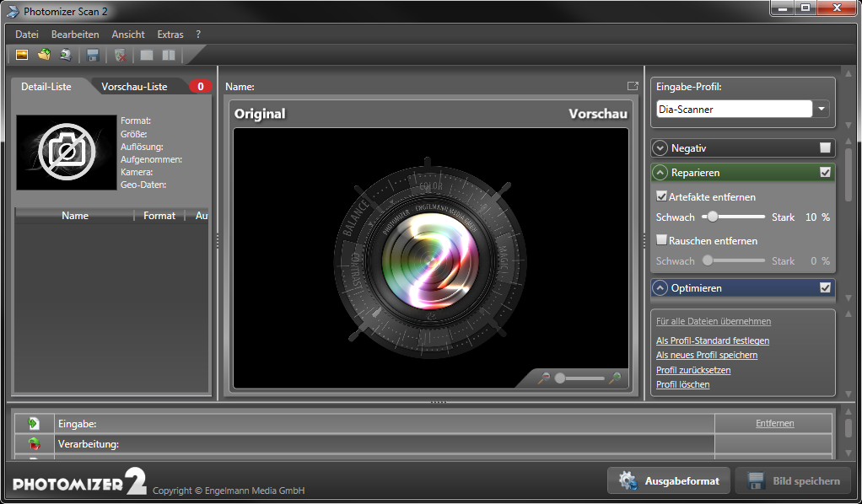Enable the Negativ checkbox
This screenshot has width=862, height=504.
[x=825, y=148]
